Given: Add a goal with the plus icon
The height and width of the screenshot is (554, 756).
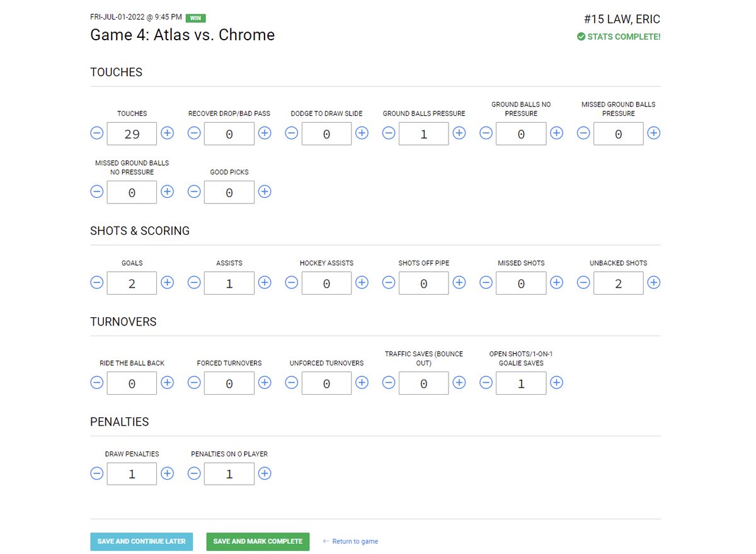Looking at the screenshot, I should tap(167, 283).
